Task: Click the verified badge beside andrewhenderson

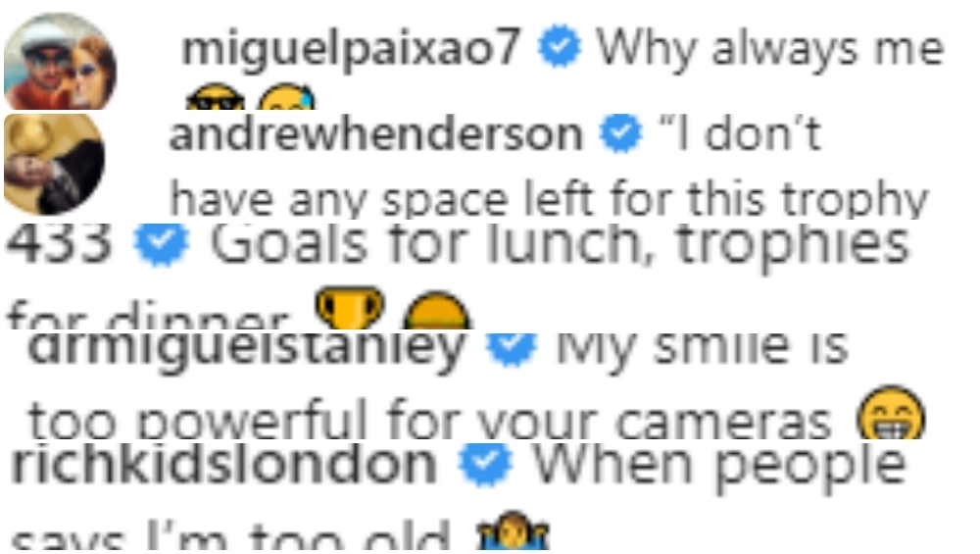Action: pyautogui.click(x=620, y=133)
